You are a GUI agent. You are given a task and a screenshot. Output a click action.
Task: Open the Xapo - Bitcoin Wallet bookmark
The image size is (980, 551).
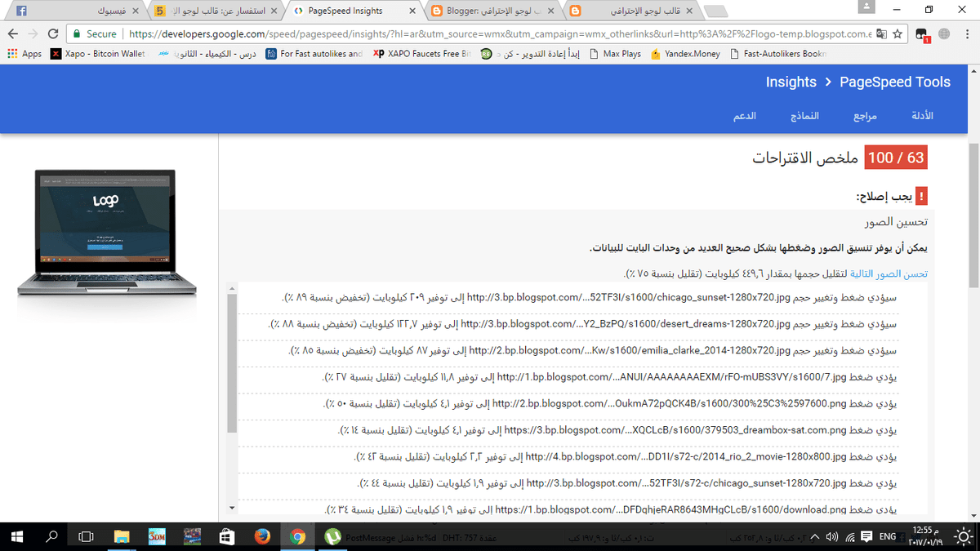[97, 54]
